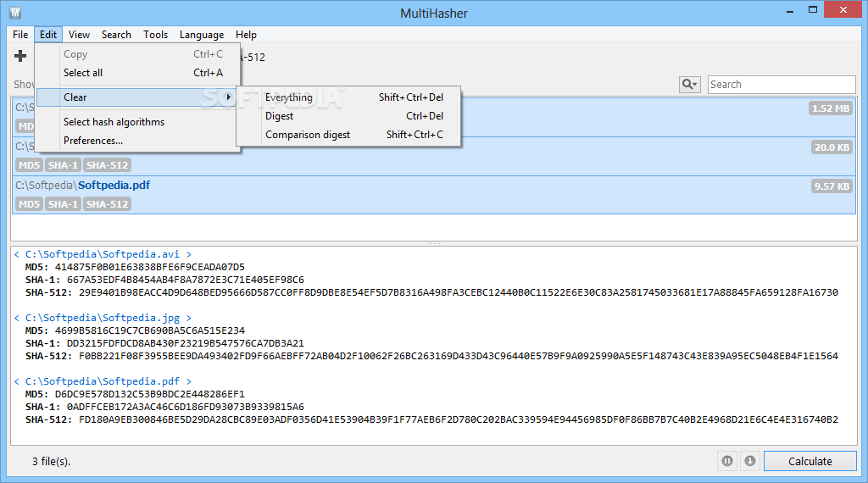Choose Comparison digest in the Clear submenu
This screenshot has height=483, width=868.
coord(348,135)
